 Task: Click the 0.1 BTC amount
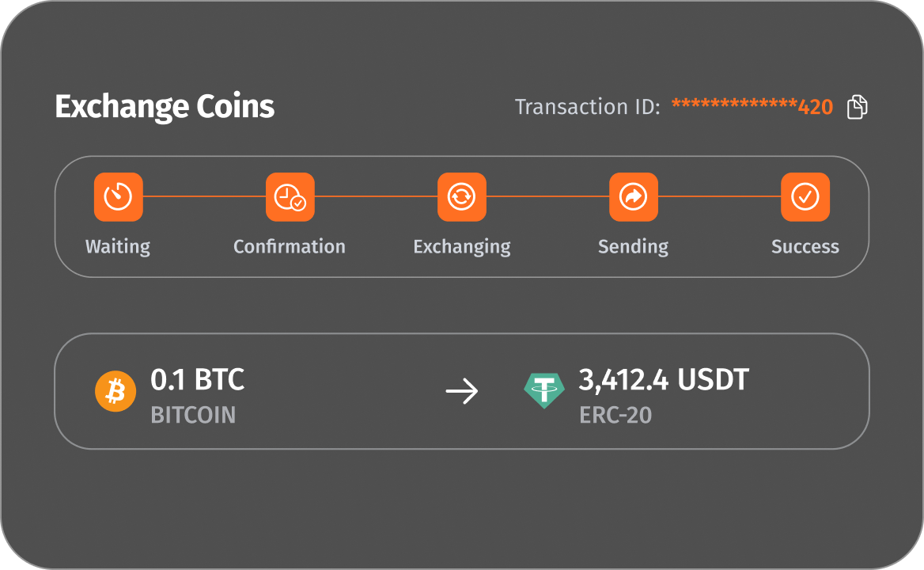coord(198,381)
